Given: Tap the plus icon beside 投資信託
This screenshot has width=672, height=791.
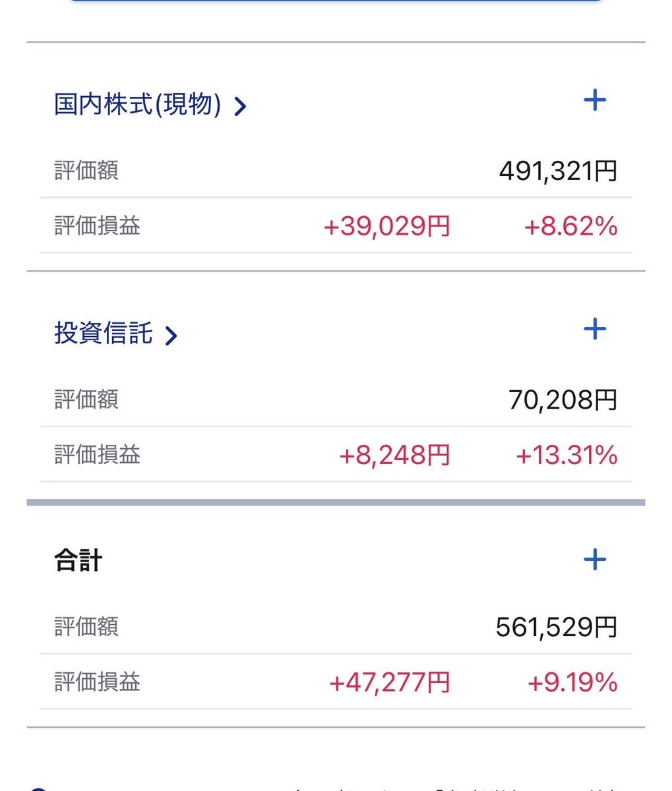Looking at the screenshot, I should [x=595, y=329].
